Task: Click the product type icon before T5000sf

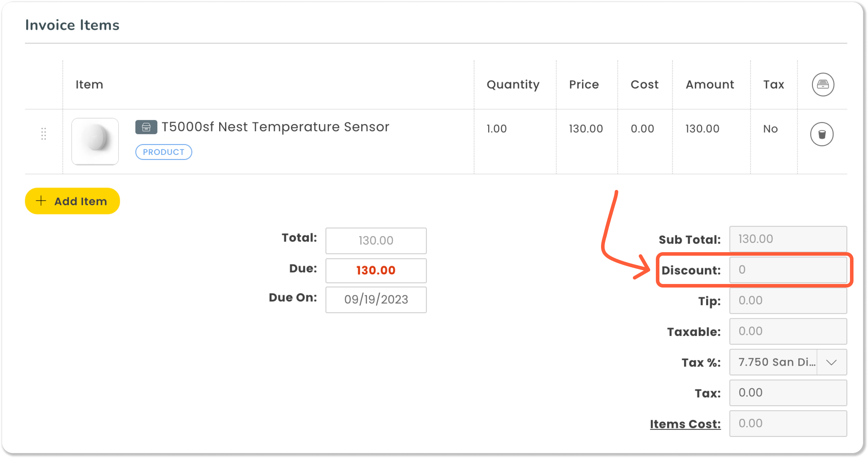Action: coord(146,127)
